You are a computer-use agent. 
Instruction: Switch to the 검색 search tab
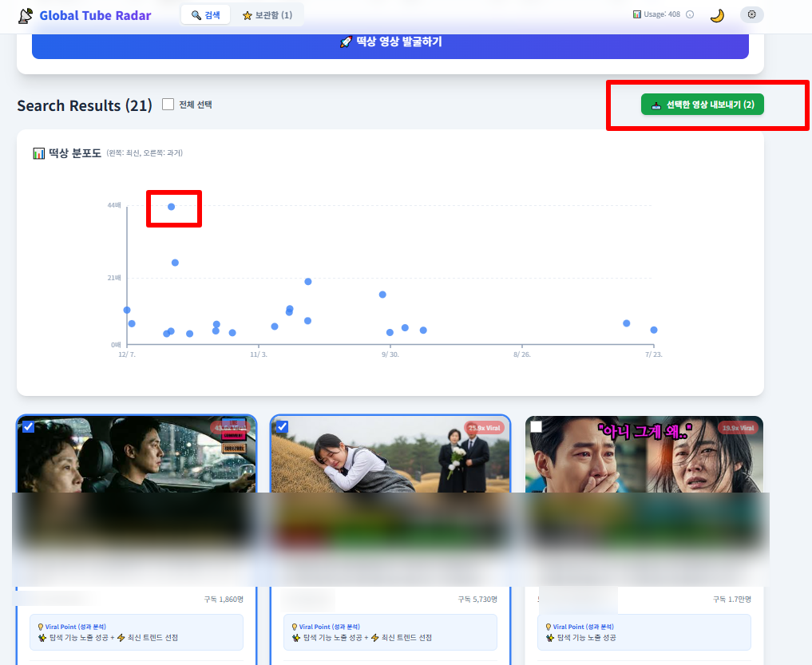(206, 15)
